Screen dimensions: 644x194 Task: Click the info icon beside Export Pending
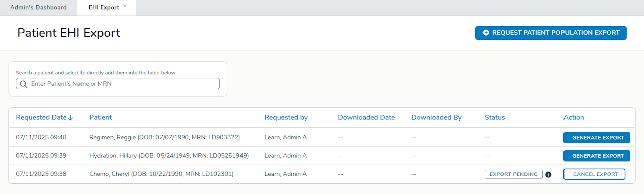coord(548,174)
